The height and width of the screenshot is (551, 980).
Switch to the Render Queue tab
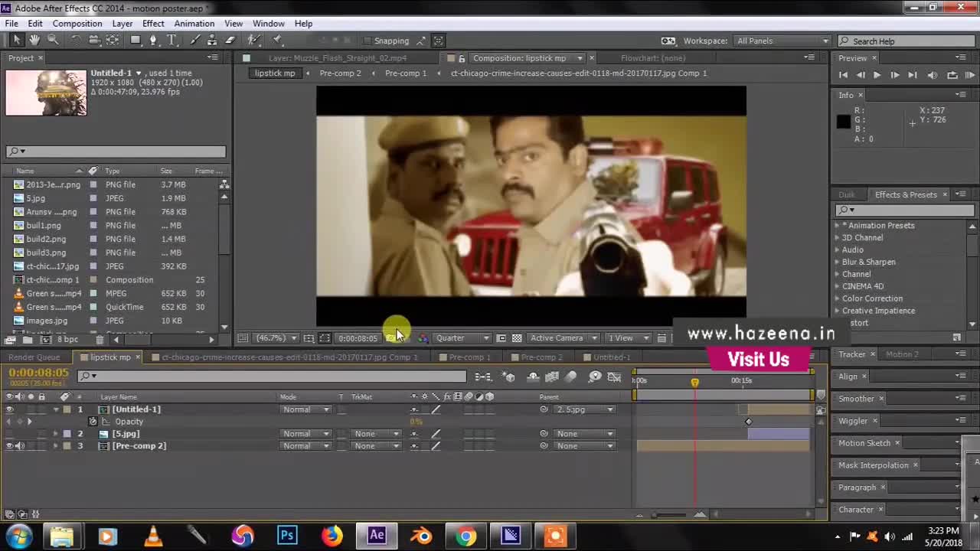34,357
